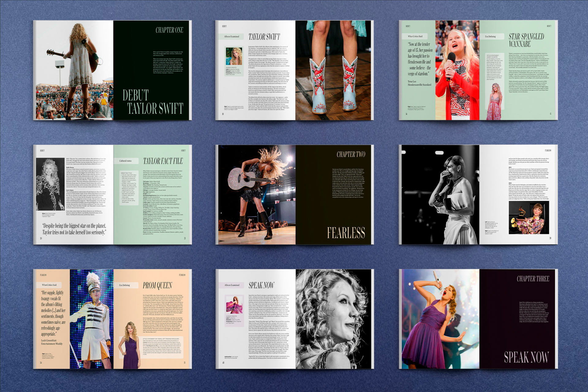Click the "SPEAK NOW" heading on the album spread
This screenshot has height=392, width=588.
[x=261, y=285]
